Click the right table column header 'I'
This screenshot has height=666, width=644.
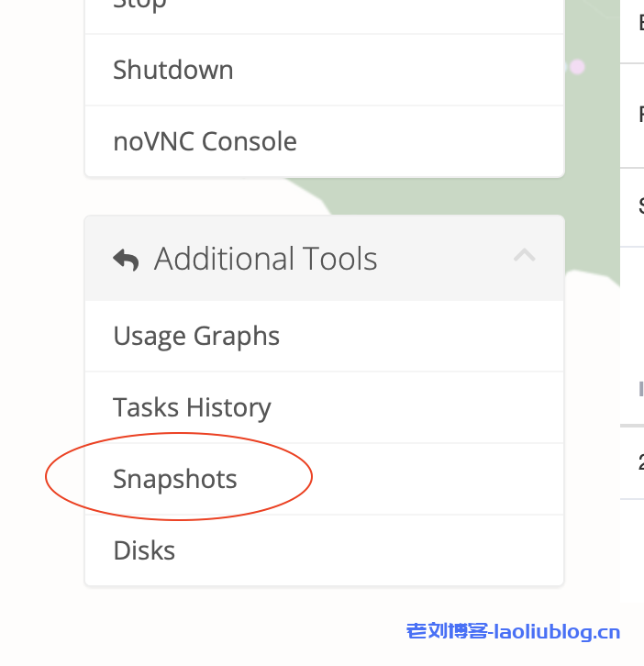[640, 389]
